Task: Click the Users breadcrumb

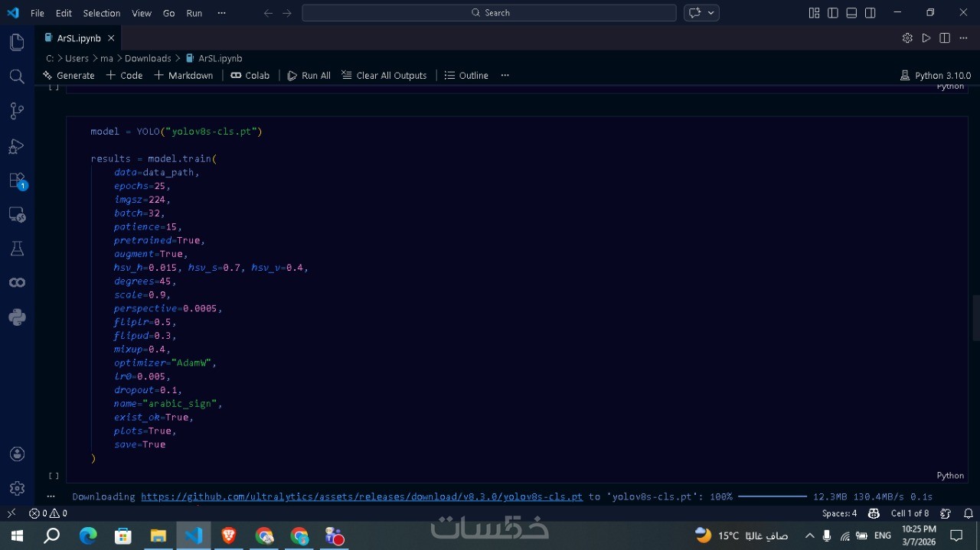Action: [x=77, y=58]
